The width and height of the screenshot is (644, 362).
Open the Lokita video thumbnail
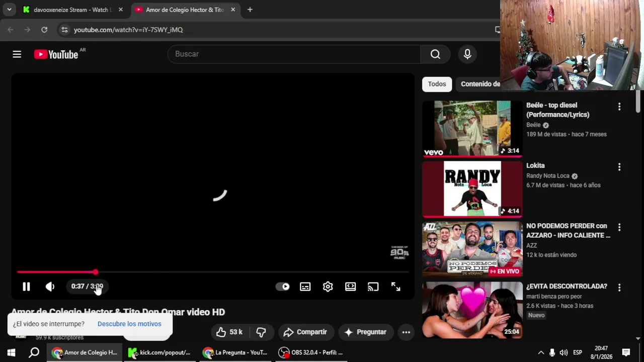[x=472, y=189]
